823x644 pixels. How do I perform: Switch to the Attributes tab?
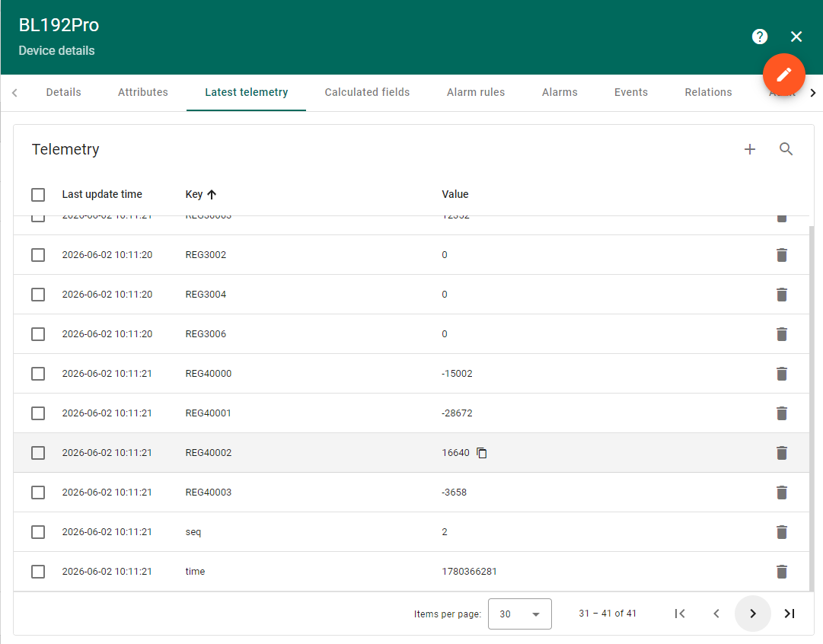[143, 92]
